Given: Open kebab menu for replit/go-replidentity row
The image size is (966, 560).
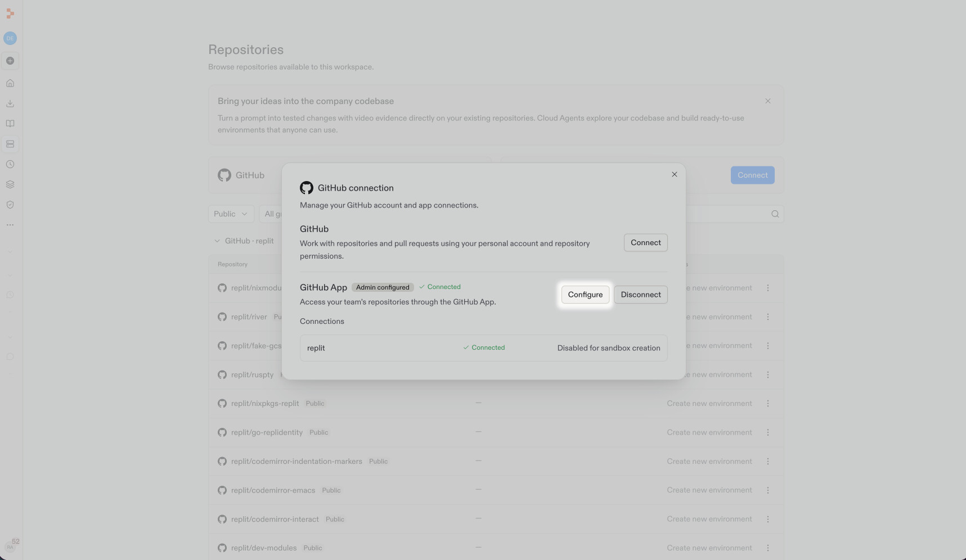Looking at the screenshot, I should (x=768, y=432).
